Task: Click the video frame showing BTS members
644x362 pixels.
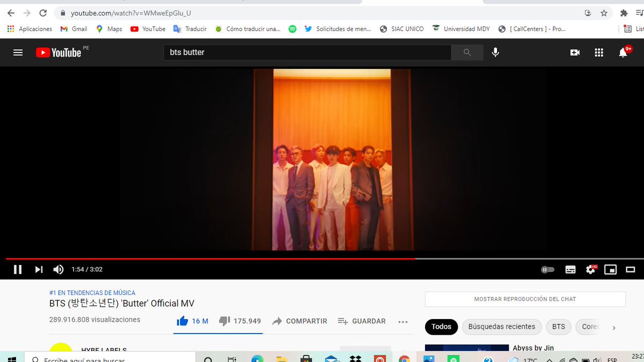Action: pyautogui.click(x=333, y=160)
